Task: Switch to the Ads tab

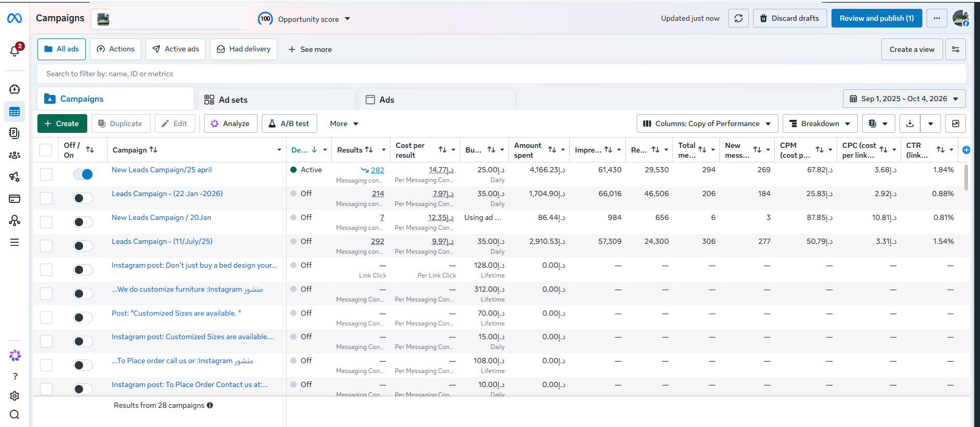Action: pyautogui.click(x=437, y=100)
